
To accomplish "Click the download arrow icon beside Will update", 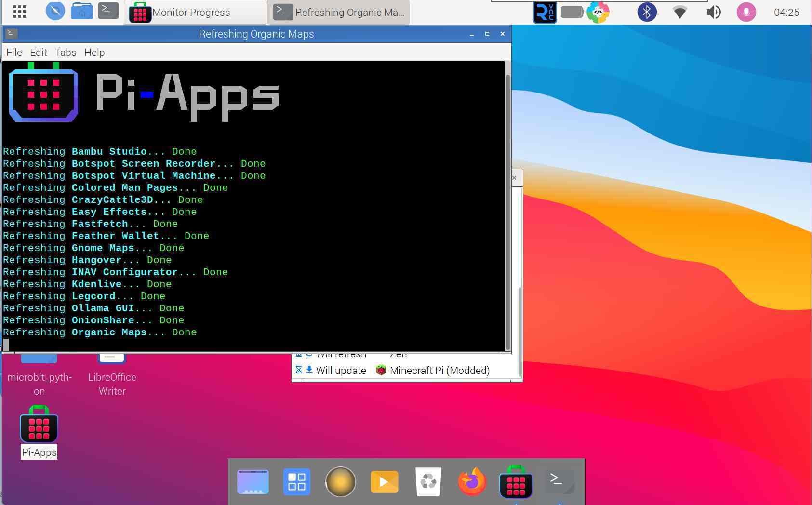I will (x=309, y=370).
